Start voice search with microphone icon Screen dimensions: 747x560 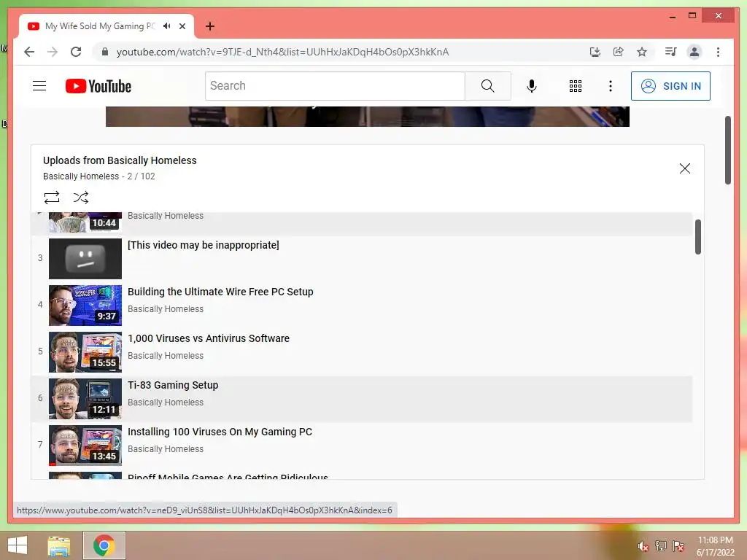pyautogui.click(x=532, y=86)
